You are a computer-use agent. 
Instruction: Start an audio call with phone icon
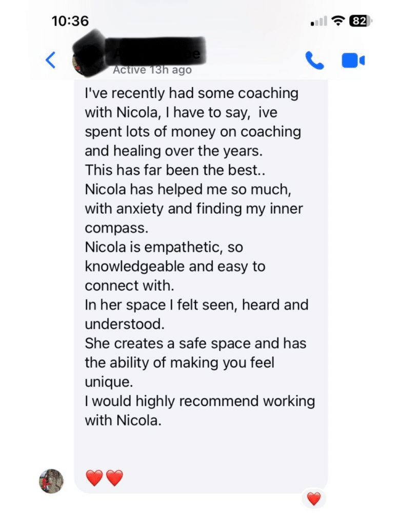[x=314, y=60]
